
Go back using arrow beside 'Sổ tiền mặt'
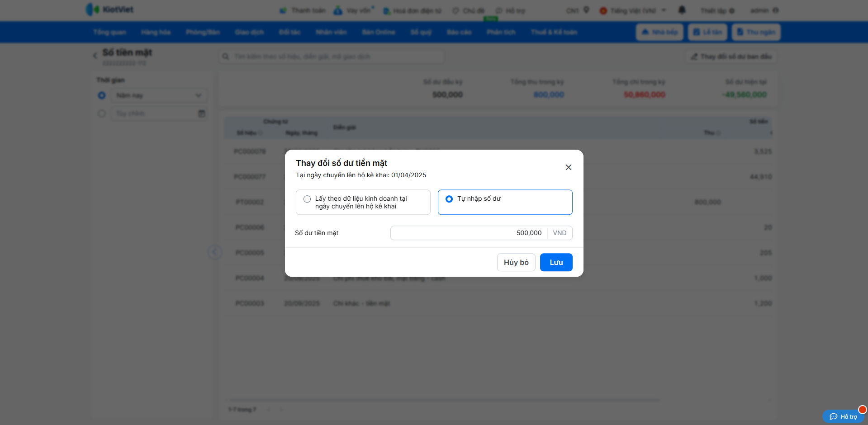point(95,56)
